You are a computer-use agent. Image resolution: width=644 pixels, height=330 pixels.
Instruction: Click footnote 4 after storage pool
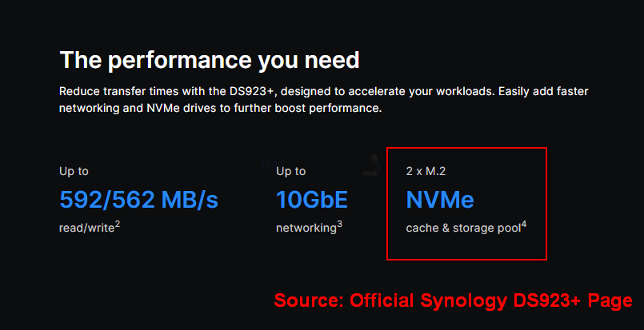point(524,224)
